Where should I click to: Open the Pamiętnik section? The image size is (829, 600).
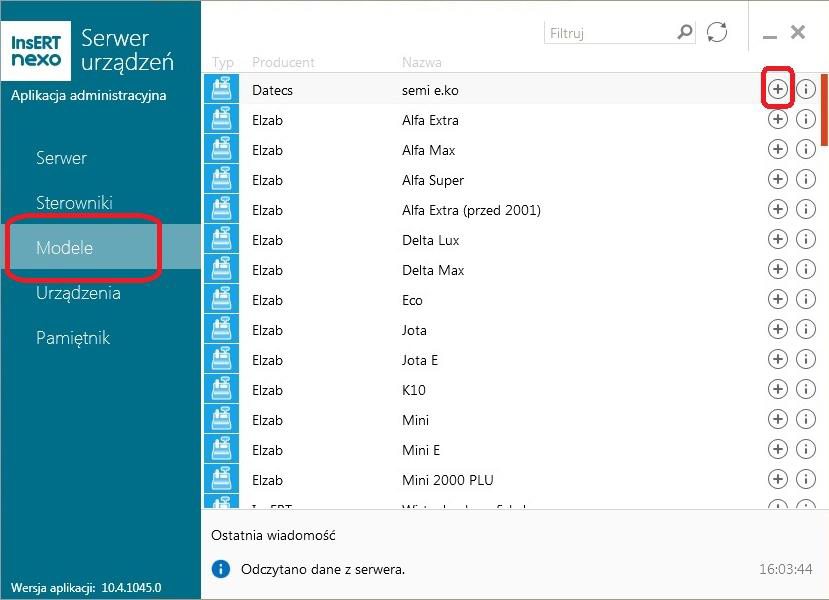[73, 338]
